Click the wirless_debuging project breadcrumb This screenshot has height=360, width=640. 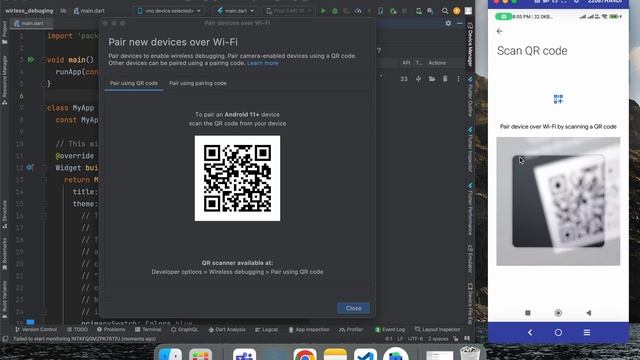click(x=29, y=11)
